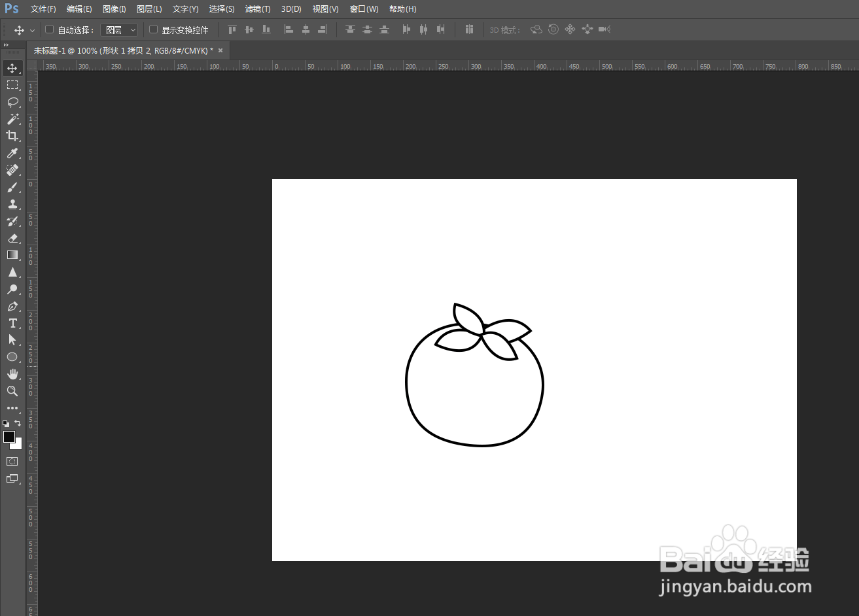Select the Eyedropper tool
This screenshot has width=859, height=616.
[12, 153]
